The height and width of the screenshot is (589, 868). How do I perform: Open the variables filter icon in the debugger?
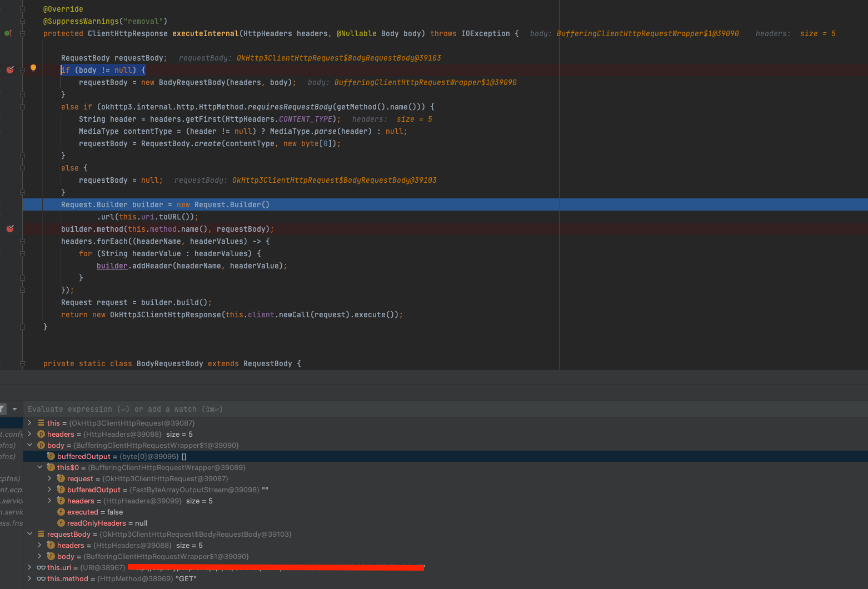pyautogui.click(x=2, y=409)
